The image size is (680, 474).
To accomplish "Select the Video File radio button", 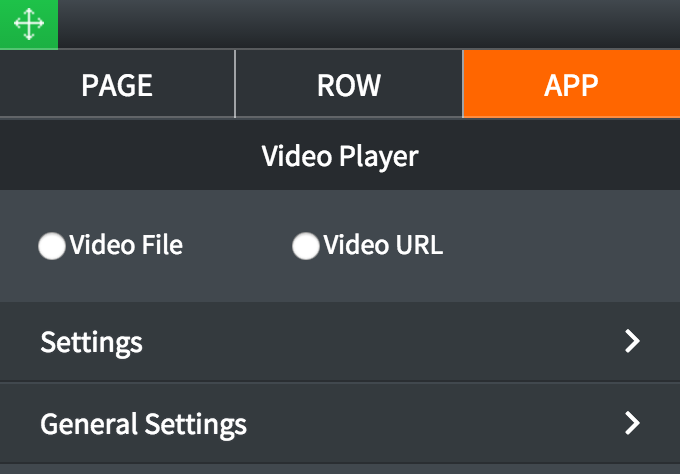I will pos(52,246).
